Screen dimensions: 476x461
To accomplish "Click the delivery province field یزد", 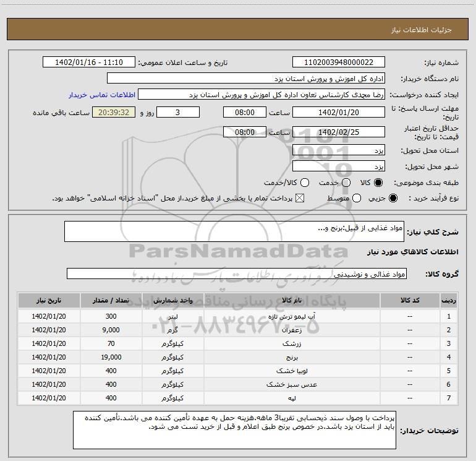I will tap(339, 150).
